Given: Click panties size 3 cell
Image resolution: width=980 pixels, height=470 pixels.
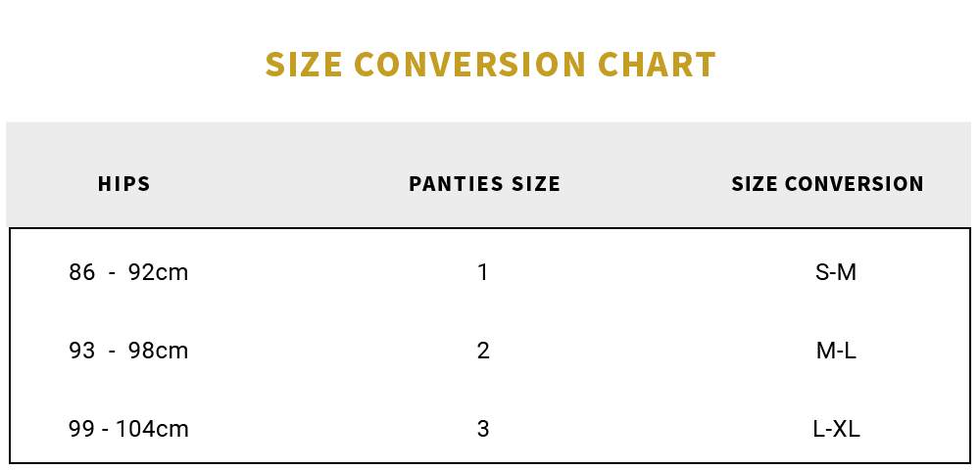Looking at the screenshot, I should 483,429.
